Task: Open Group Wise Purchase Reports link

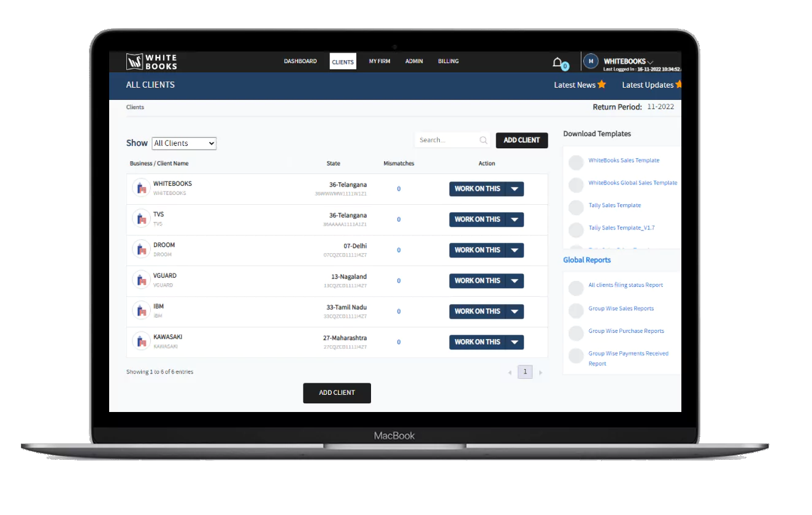Action: click(x=626, y=331)
